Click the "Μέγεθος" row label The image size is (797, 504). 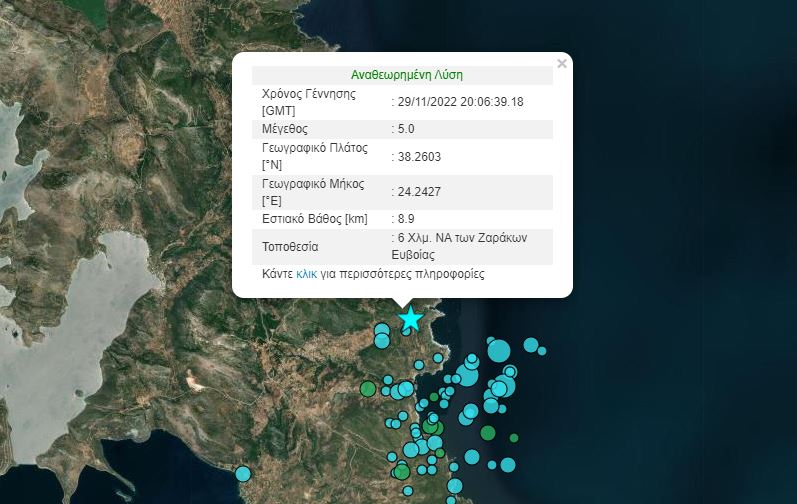point(285,129)
